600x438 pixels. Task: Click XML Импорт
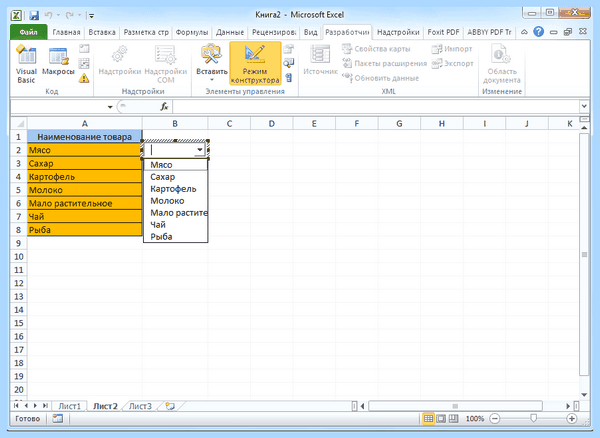pyautogui.click(x=452, y=49)
